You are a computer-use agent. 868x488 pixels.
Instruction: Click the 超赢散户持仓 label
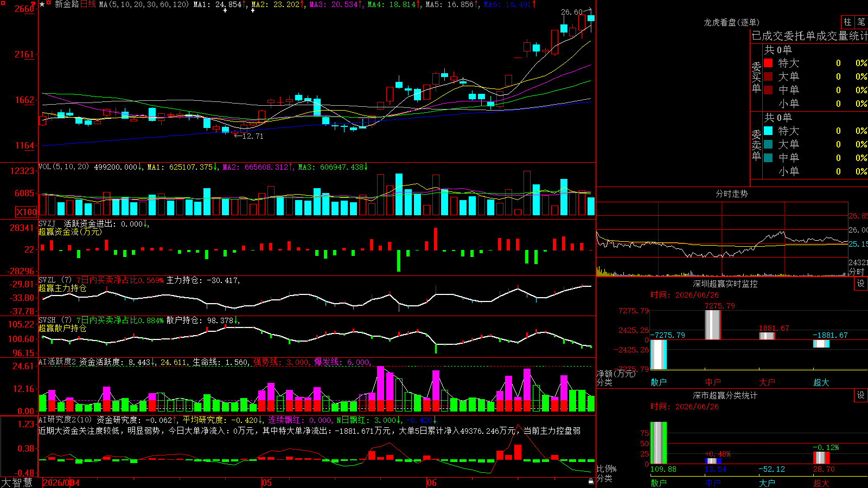62,328
